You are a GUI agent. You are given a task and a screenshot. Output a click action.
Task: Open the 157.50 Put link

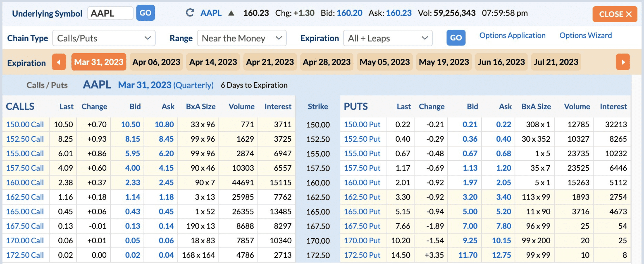point(362,168)
